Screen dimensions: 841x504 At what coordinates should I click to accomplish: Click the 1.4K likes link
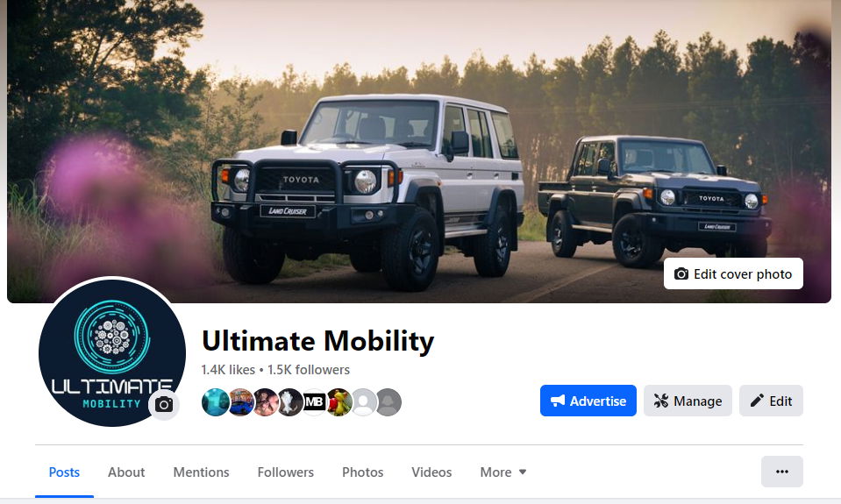coord(228,370)
